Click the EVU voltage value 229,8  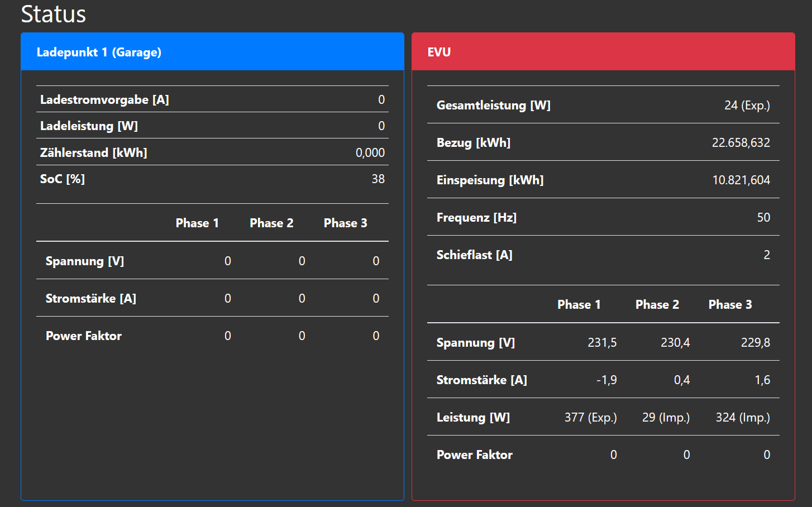[x=756, y=342]
